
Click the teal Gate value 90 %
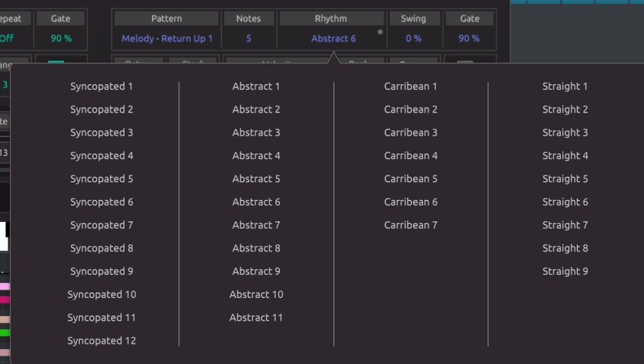tap(61, 39)
